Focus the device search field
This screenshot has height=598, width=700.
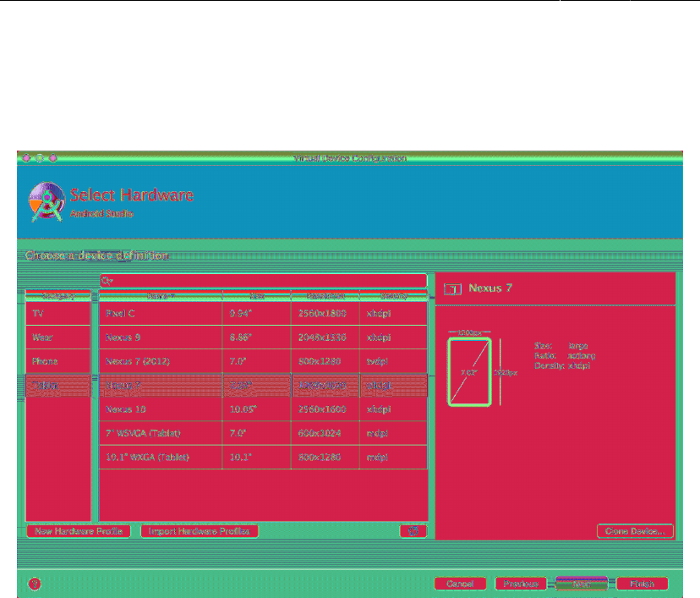(x=264, y=281)
